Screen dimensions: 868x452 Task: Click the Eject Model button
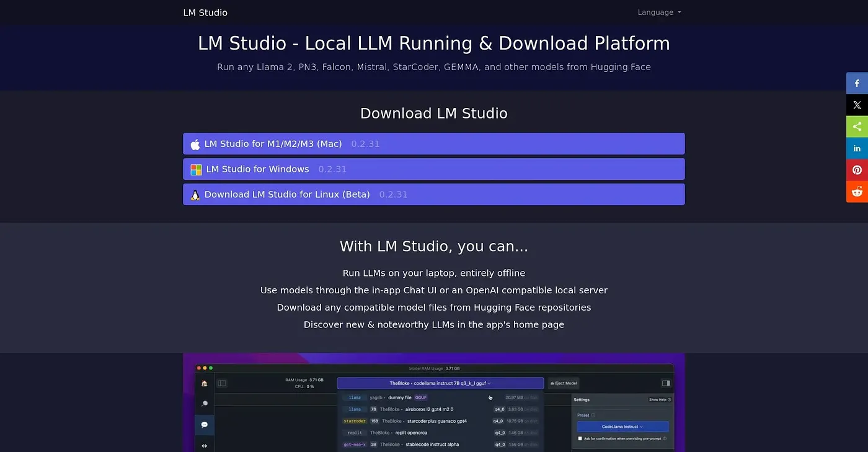pos(564,383)
